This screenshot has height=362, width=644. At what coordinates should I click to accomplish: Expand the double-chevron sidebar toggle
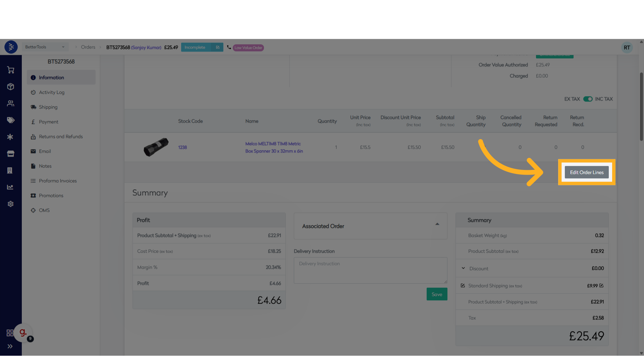10,346
